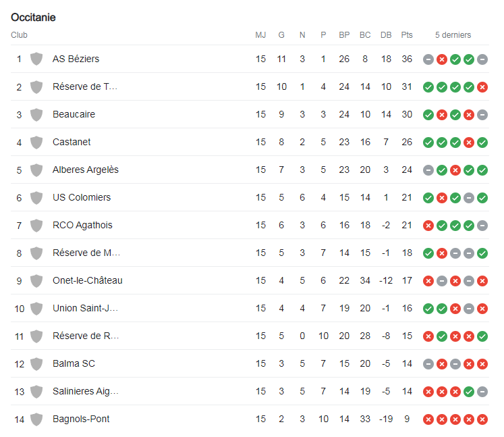Open the Onet-le-Château team link
The height and width of the screenshot is (437, 504).
tap(88, 280)
